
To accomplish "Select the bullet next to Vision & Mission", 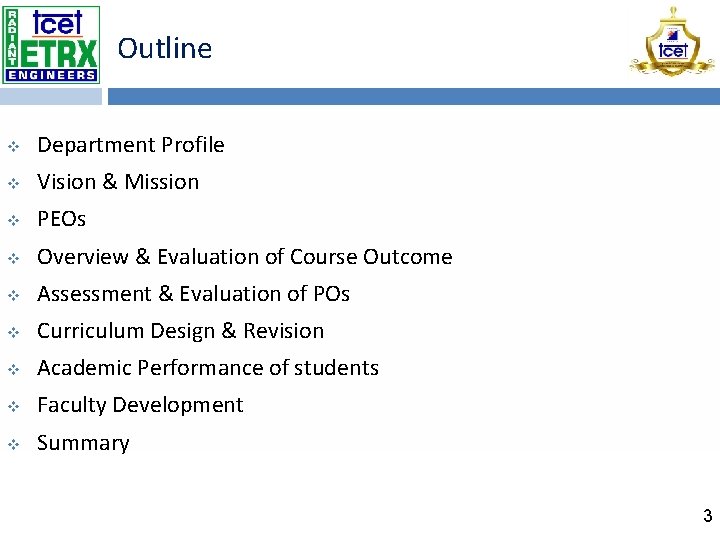I will [14, 183].
